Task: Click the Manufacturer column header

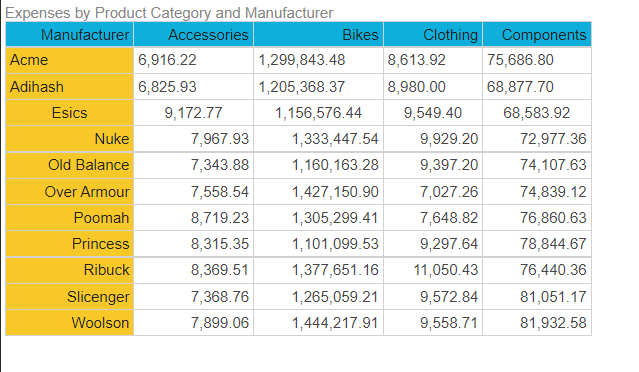Action: pos(70,35)
